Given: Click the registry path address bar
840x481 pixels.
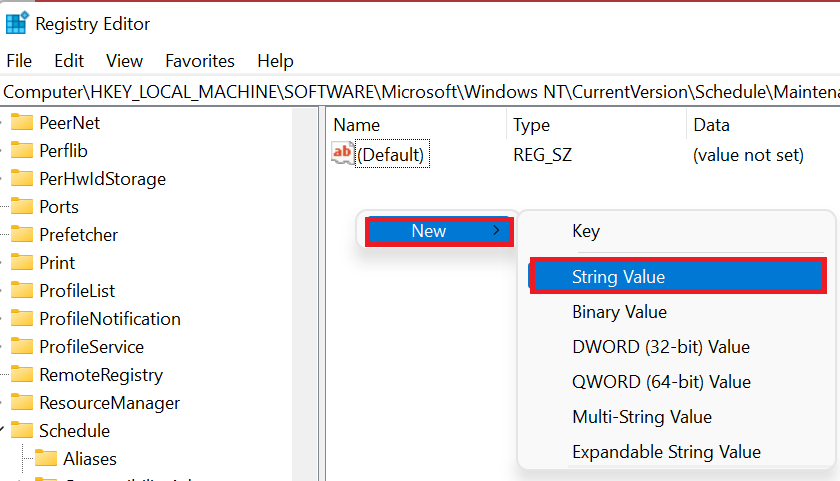Looking at the screenshot, I should 420,92.
